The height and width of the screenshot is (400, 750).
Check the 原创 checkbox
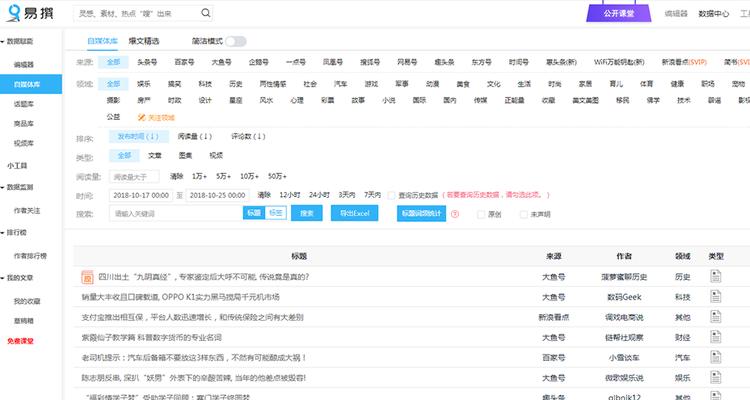coord(481,214)
